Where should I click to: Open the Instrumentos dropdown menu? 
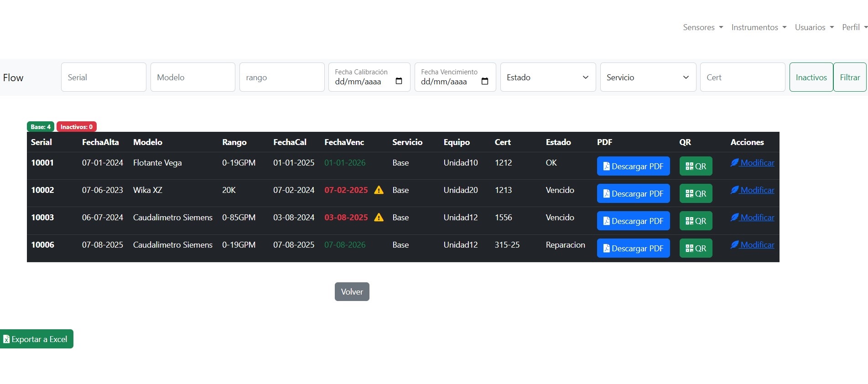759,27
